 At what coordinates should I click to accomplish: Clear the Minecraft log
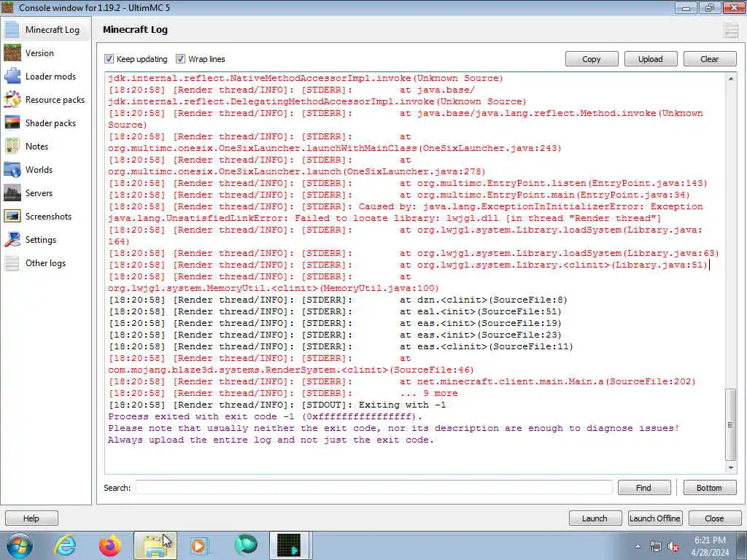pyautogui.click(x=710, y=59)
